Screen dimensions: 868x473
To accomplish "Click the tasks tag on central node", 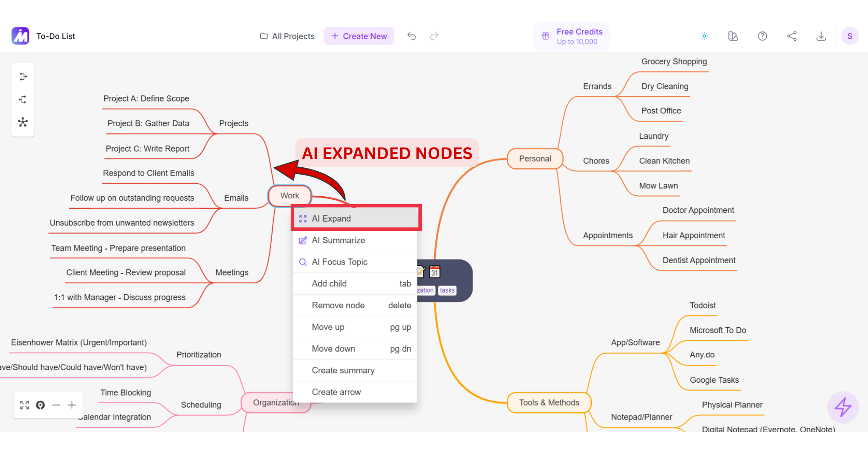I will [x=447, y=290].
